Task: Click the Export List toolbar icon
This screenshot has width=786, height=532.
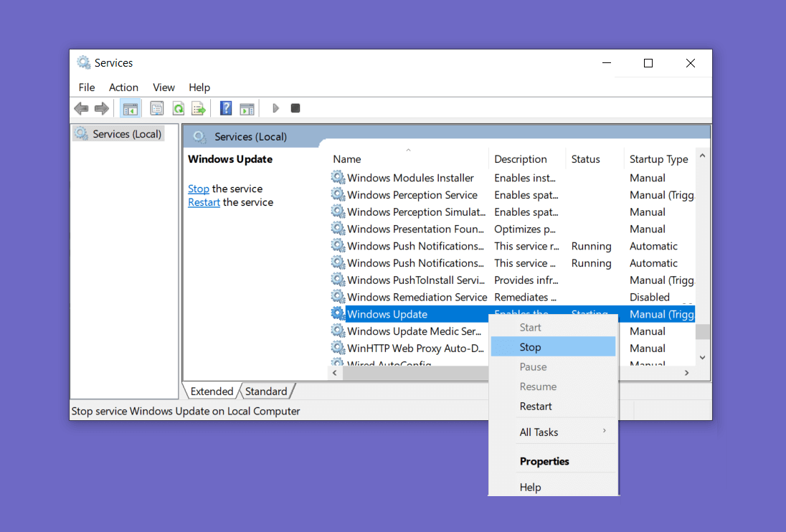Action: (199, 108)
